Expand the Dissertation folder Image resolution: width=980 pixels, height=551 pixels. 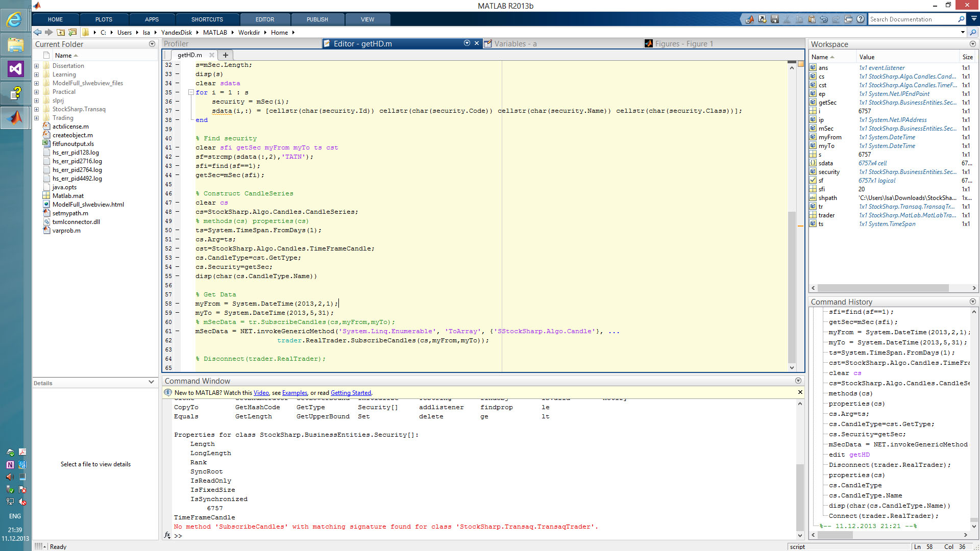[x=36, y=66]
